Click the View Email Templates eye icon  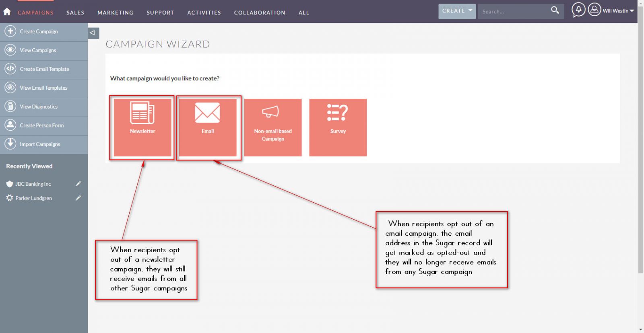pyautogui.click(x=10, y=87)
